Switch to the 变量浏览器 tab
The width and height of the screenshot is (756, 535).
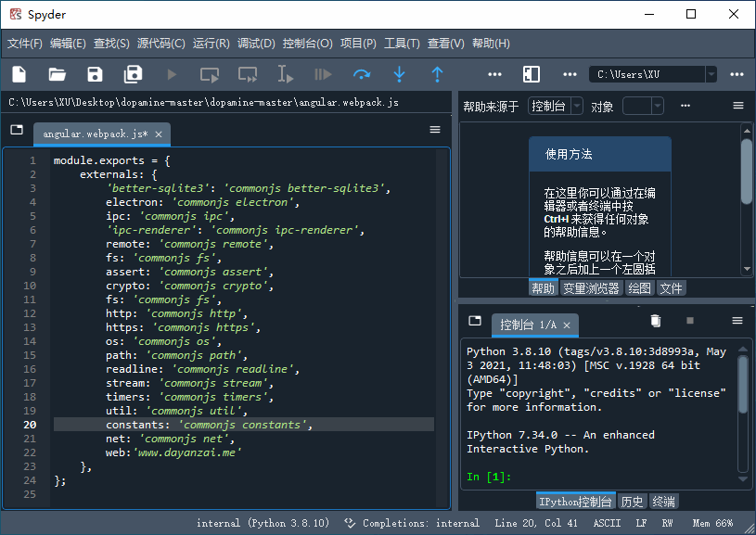tap(590, 287)
